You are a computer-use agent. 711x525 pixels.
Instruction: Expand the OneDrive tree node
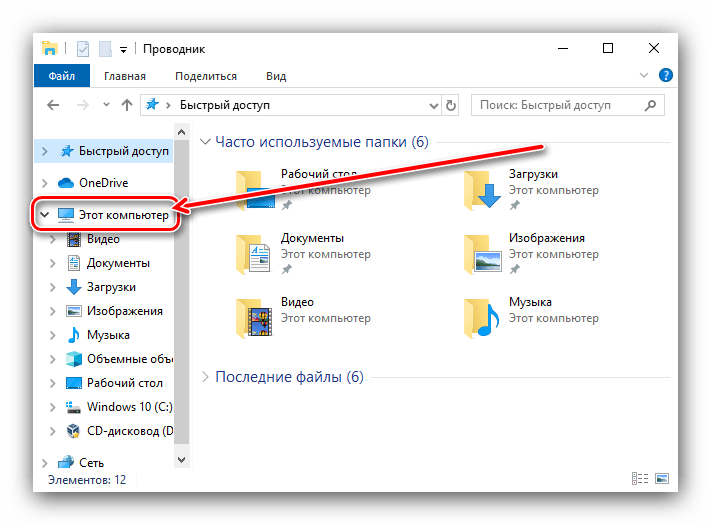[x=44, y=183]
